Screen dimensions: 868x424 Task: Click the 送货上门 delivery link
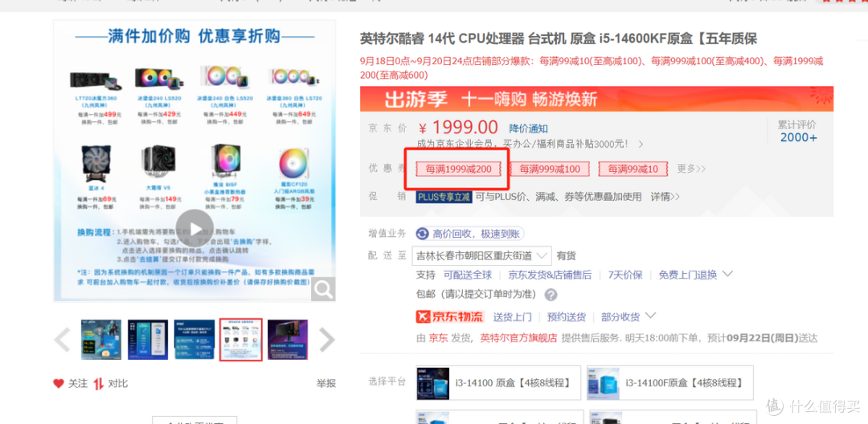(512, 317)
